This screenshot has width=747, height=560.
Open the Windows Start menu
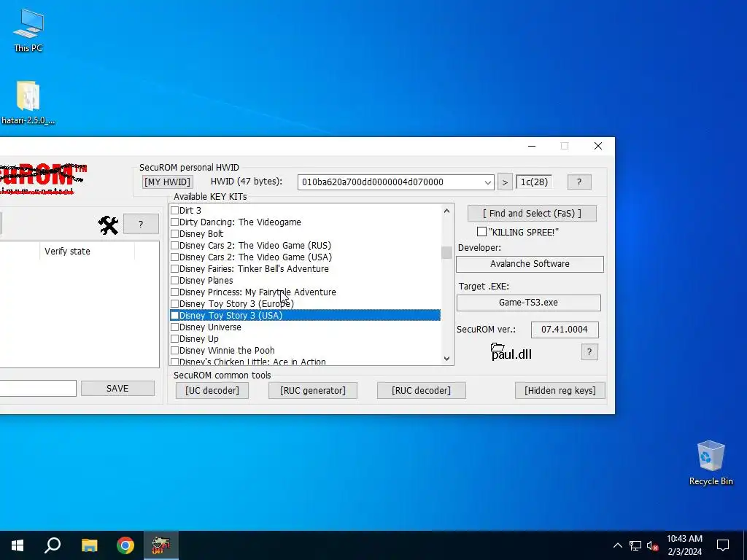click(x=18, y=545)
